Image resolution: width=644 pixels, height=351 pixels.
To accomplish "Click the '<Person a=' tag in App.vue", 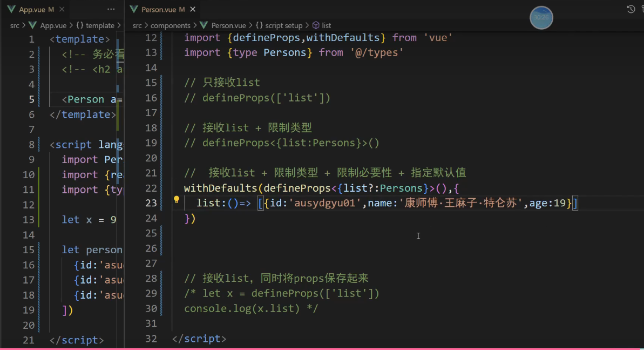I will 92,99.
